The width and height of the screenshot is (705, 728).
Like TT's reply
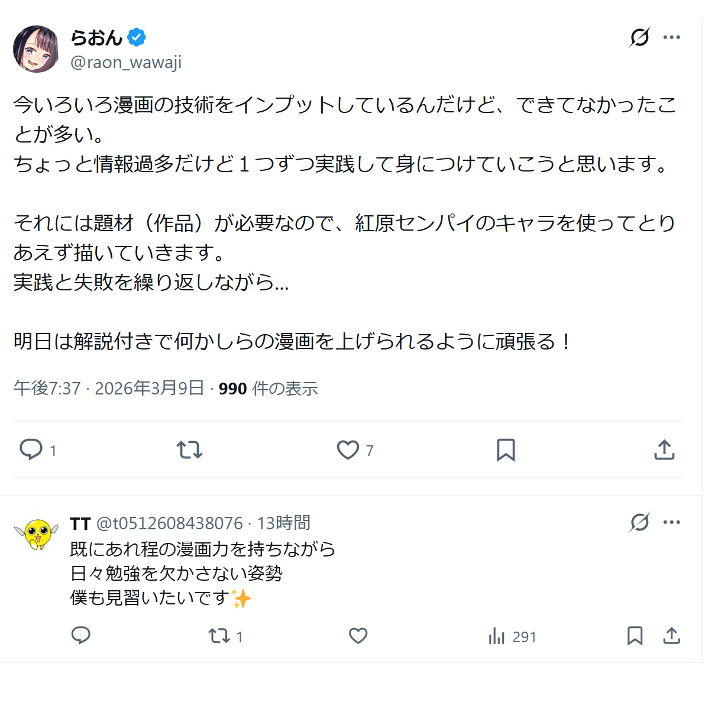pyautogui.click(x=358, y=636)
